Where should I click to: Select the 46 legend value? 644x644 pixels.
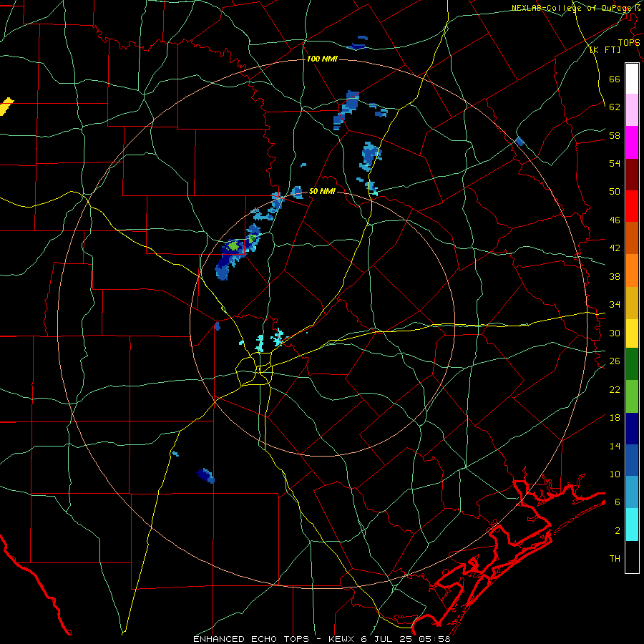(x=615, y=220)
